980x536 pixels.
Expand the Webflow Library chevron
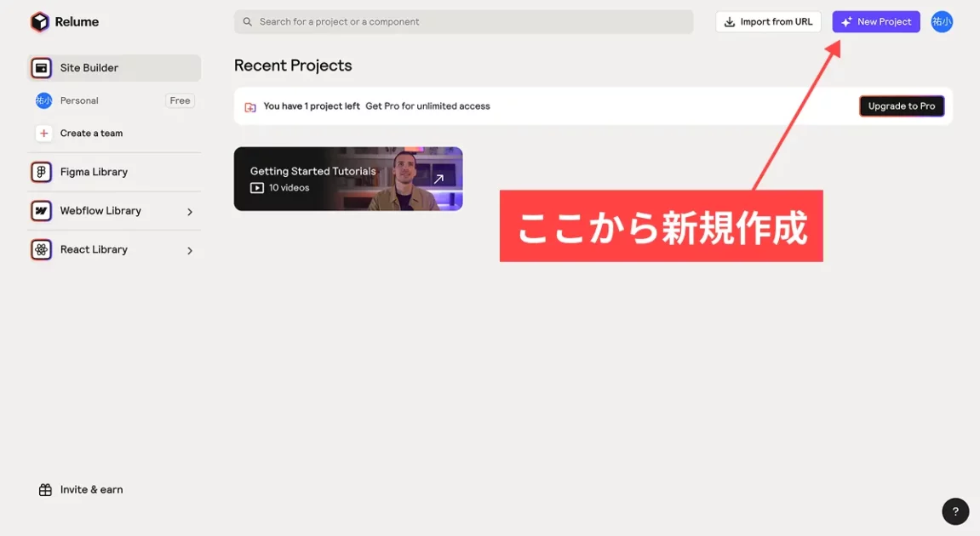click(x=190, y=212)
